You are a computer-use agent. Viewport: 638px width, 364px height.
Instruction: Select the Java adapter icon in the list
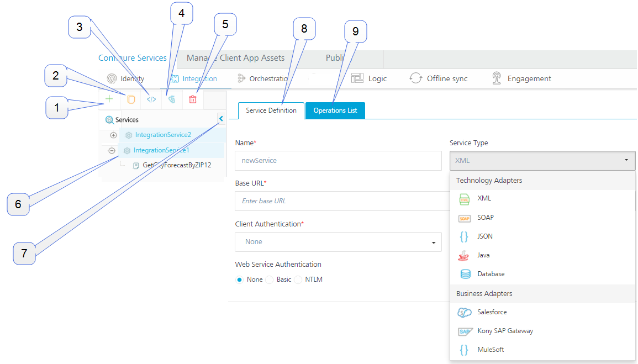click(465, 255)
